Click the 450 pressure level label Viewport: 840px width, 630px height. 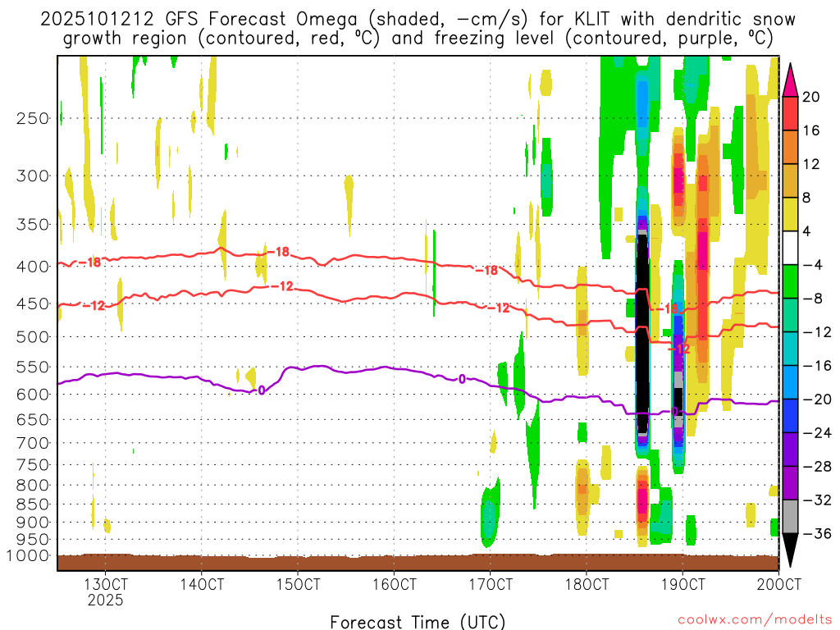click(33, 304)
